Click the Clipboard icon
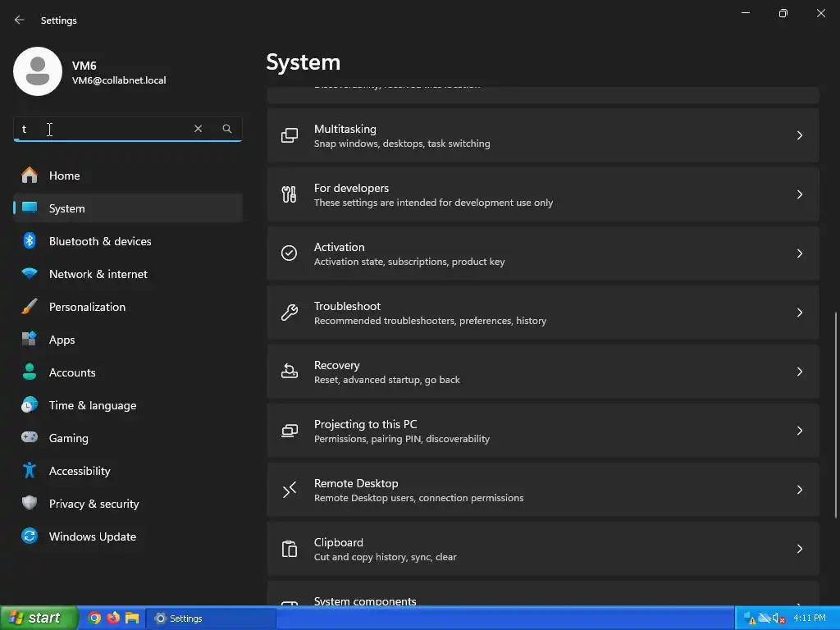Viewport: 840px width, 630px height. tap(290, 549)
